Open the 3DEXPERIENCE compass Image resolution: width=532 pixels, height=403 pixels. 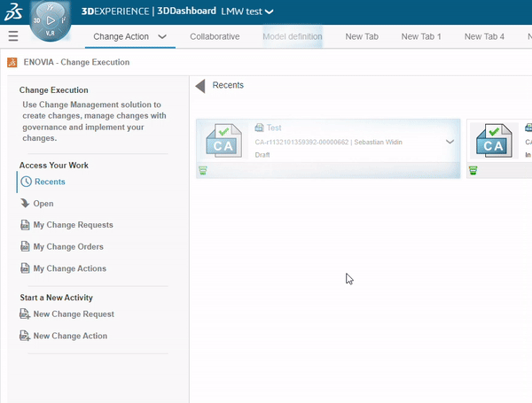click(x=51, y=21)
